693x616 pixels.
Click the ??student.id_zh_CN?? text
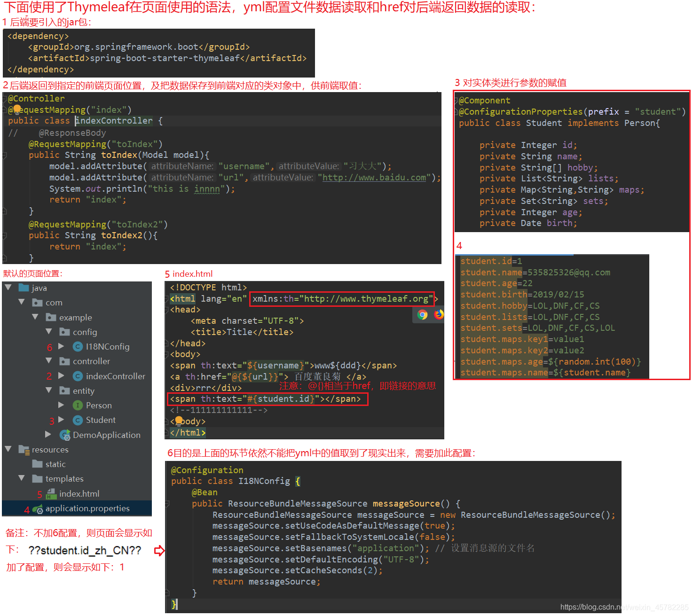click(x=85, y=550)
